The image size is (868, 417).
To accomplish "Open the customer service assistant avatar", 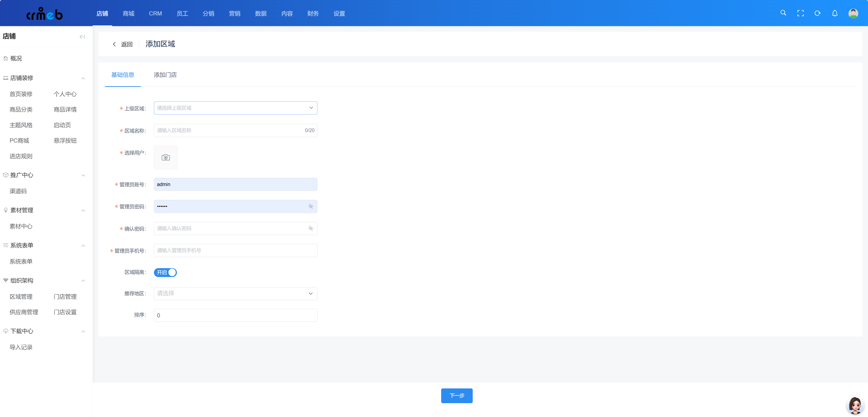I will point(855,405).
